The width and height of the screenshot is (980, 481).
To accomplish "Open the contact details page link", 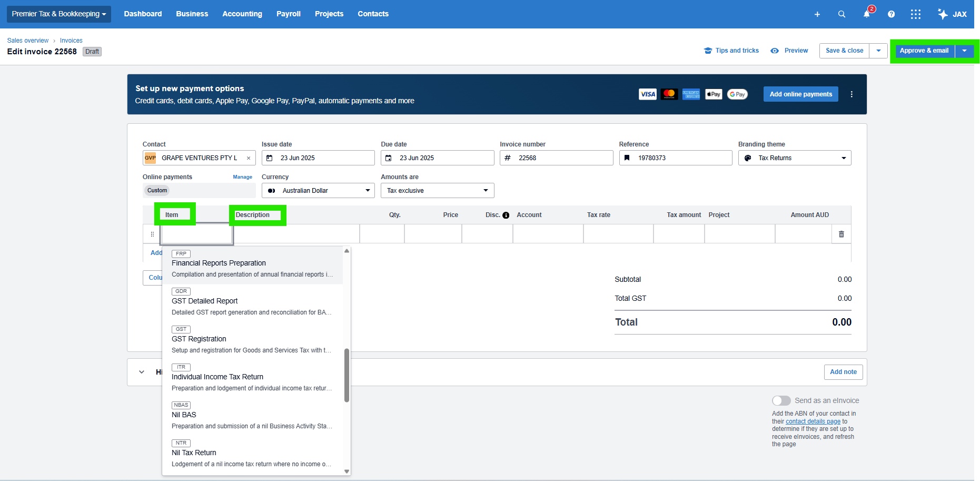I will (813, 421).
